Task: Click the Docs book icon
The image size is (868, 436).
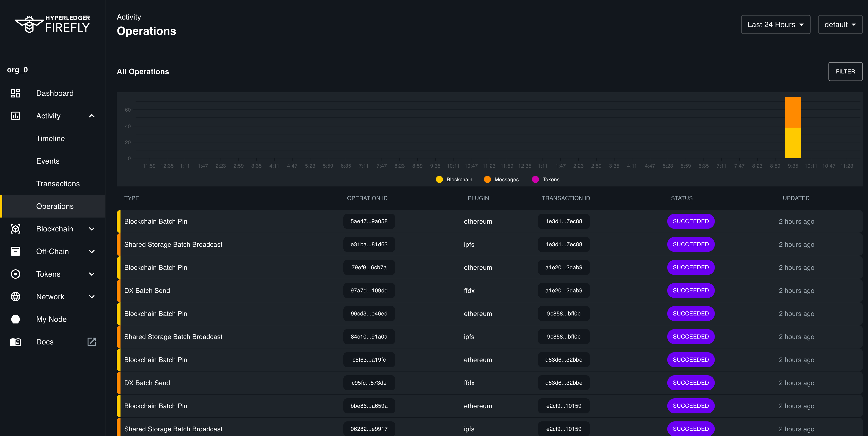Action: click(x=16, y=342)
